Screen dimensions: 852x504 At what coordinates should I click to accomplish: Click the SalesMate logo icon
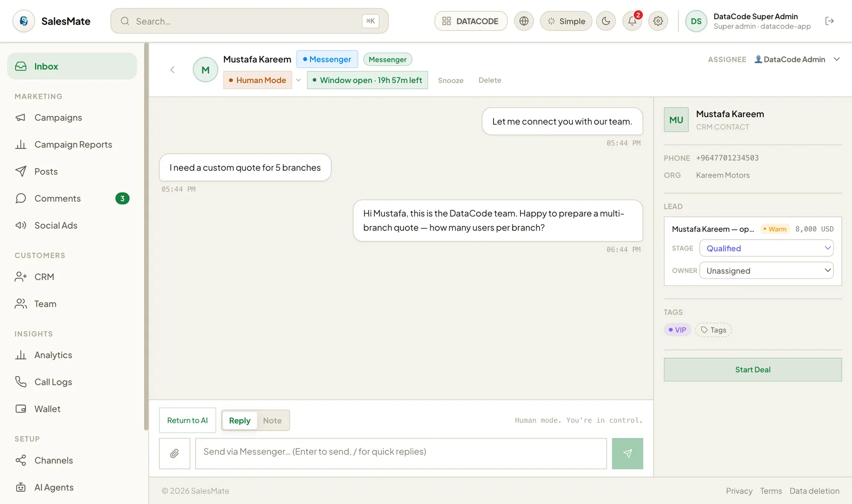coord(23,21)
